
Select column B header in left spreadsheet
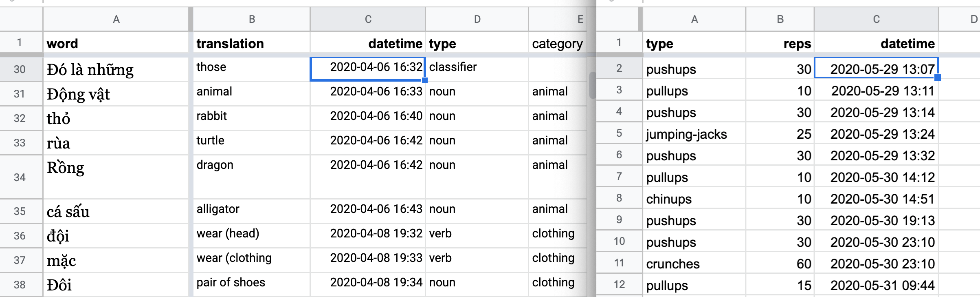point(252,19)
